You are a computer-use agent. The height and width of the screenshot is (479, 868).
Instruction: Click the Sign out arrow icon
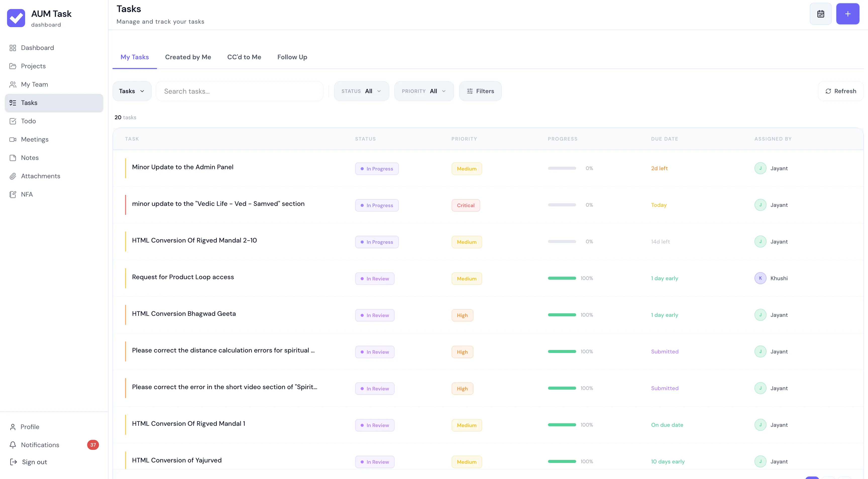[x=14, y=462]
